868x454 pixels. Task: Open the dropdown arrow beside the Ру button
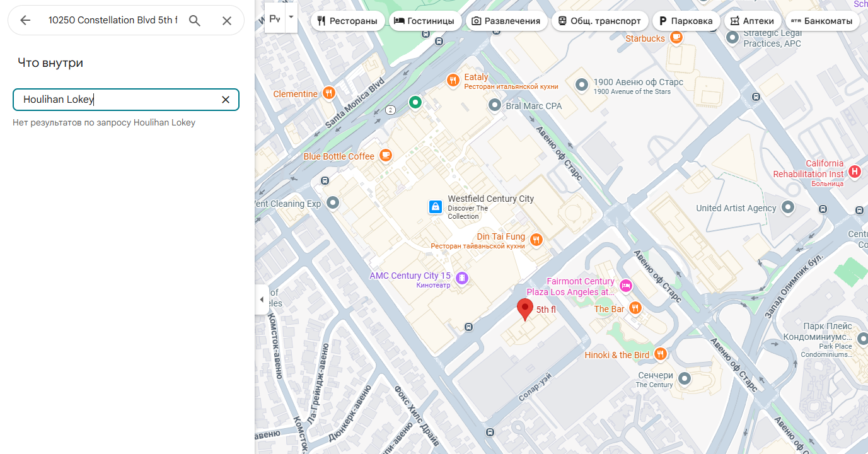291,19
